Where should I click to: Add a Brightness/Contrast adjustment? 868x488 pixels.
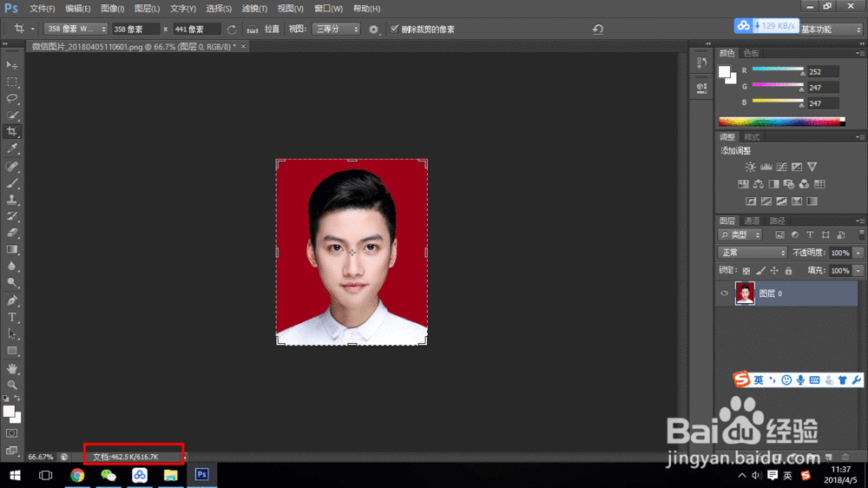pyautogui.click(x=750, y=167)
